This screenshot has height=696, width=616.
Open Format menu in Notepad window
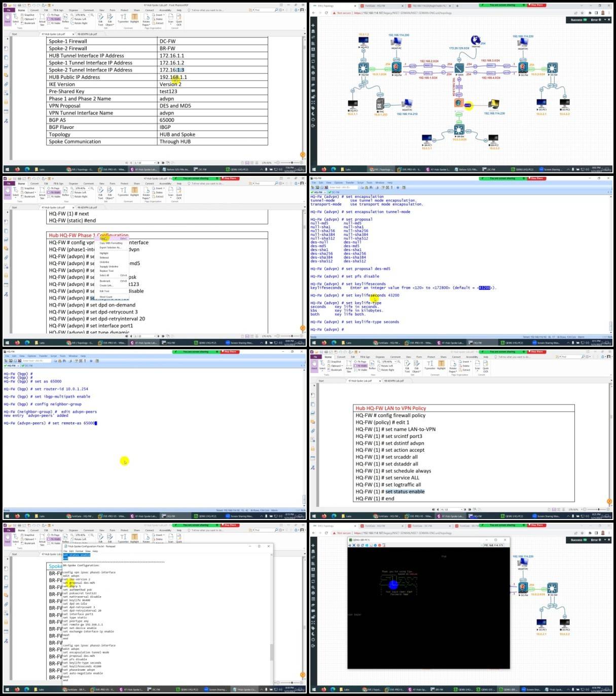click(79, 551)
